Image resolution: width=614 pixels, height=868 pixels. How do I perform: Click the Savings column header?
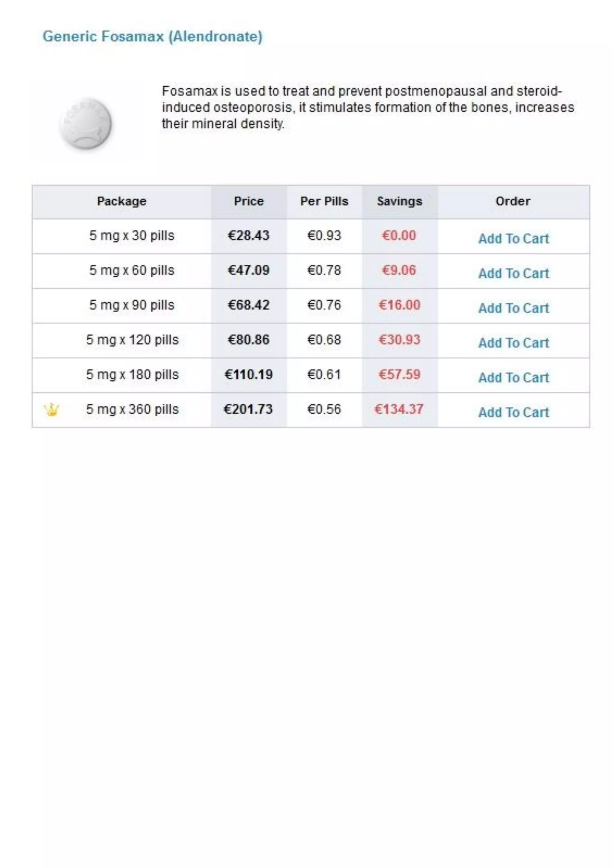tap(399, 201)
